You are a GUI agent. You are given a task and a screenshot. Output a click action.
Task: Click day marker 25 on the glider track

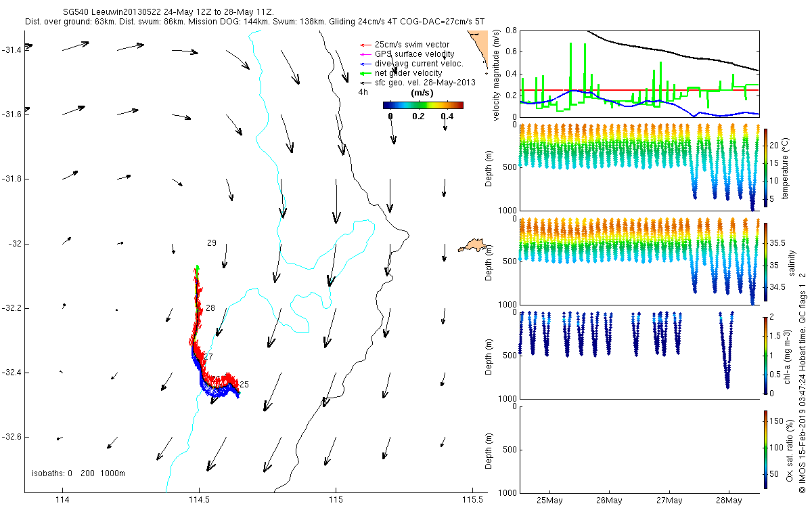(244, 385)
